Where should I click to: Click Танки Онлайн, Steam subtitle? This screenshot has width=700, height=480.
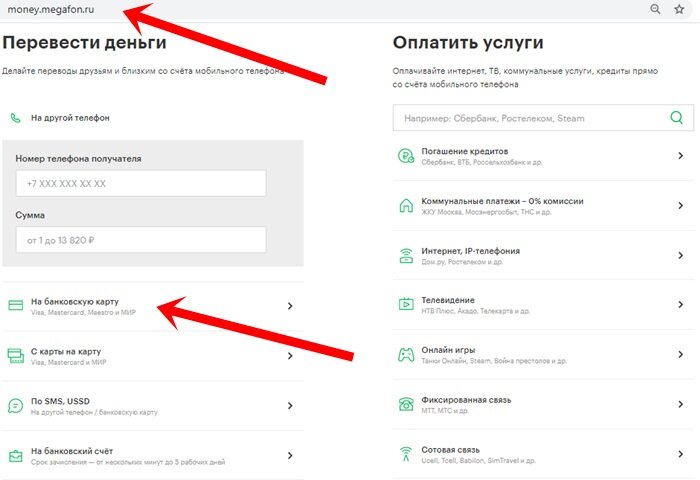(x=494, y=361)
